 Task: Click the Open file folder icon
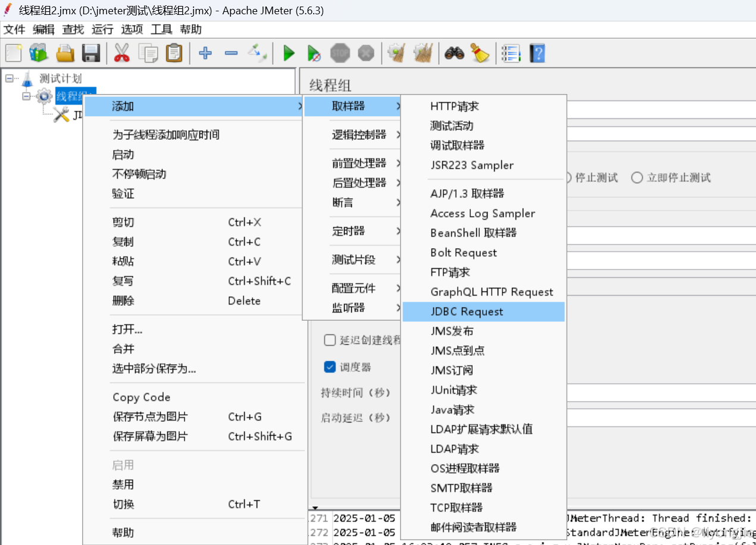coord(65,54)
